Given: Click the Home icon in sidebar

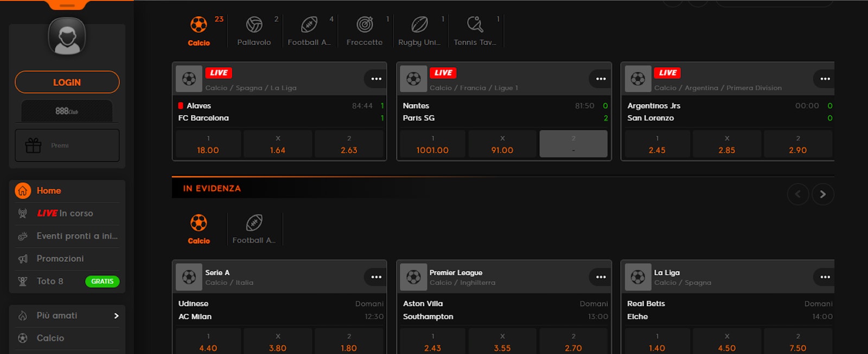Looking at the screenshot, I should 23,191.
